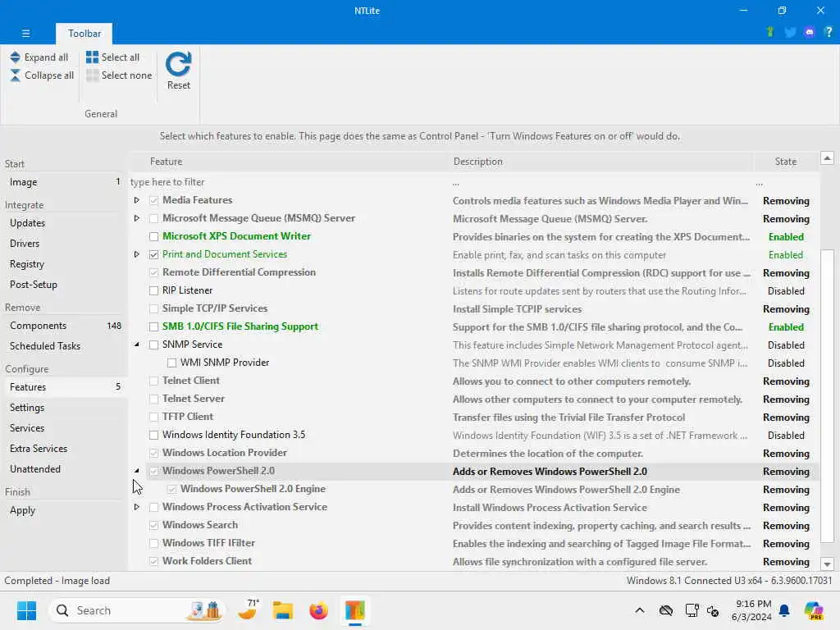This screenshot has width=840, height=630.
Task: Uncheck Print and Document Services
Action: tap(153, 254)
